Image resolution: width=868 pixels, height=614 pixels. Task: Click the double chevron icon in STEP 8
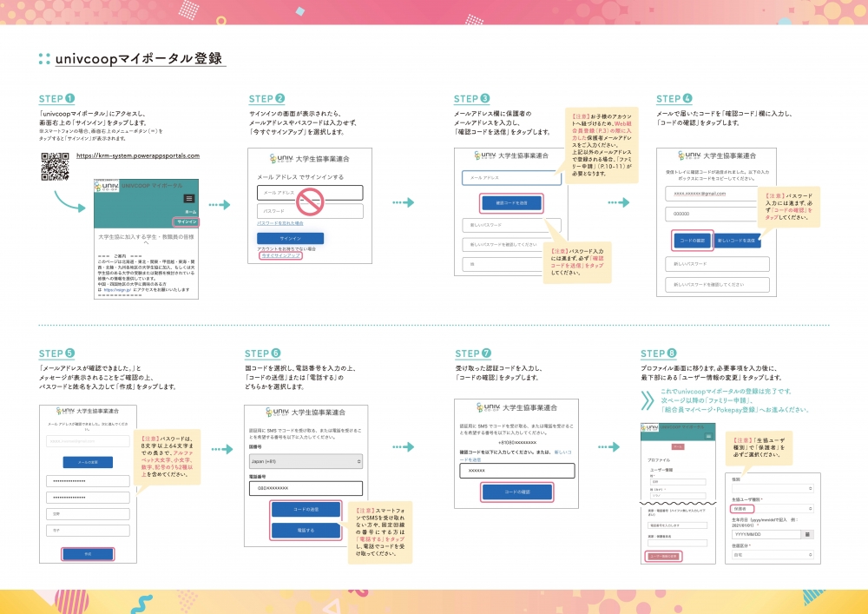647,400
